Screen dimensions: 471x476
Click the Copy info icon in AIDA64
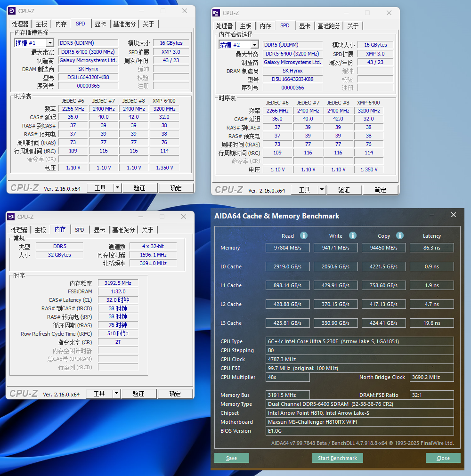[400, 235]
